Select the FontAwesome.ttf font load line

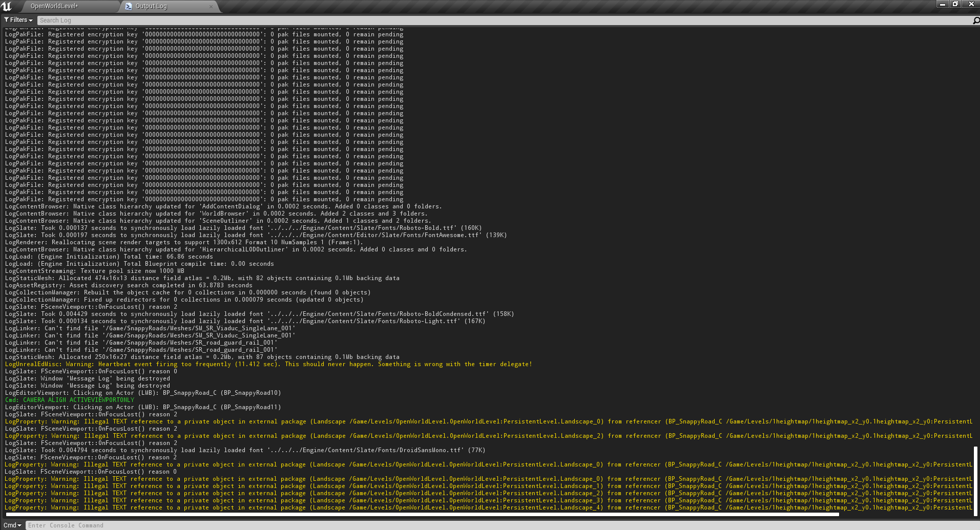(x=256, y=235)
